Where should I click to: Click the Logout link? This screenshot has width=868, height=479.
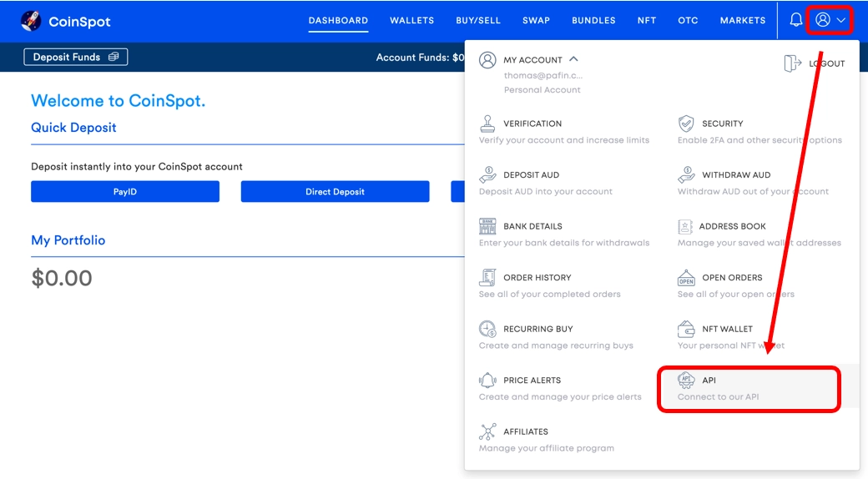[x=826, y=63]
